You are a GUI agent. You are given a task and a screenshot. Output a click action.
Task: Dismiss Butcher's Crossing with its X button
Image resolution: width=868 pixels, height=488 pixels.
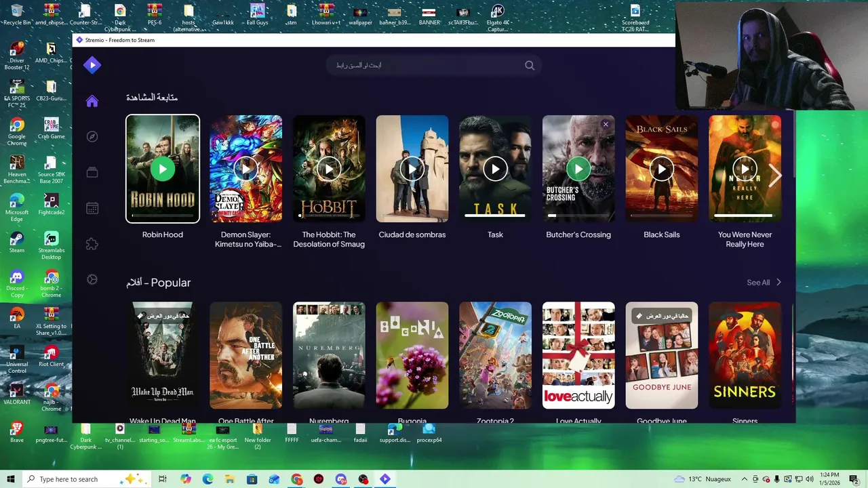[606, 124]
